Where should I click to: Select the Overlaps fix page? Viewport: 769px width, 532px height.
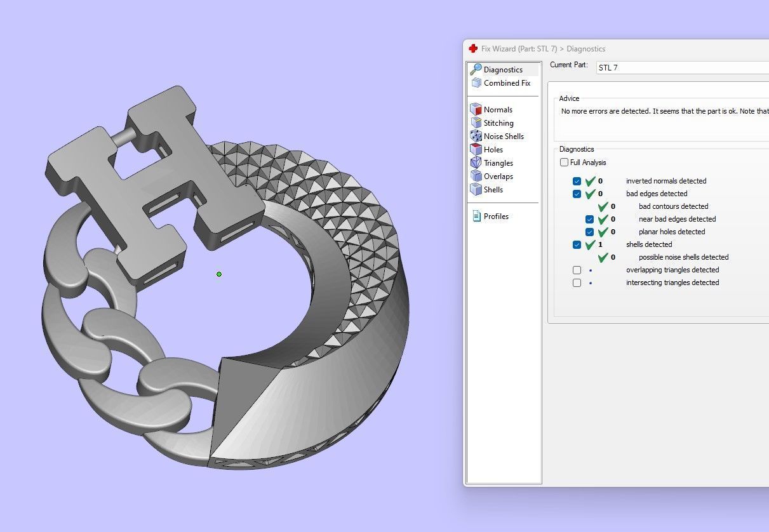(x=492, y=176)
